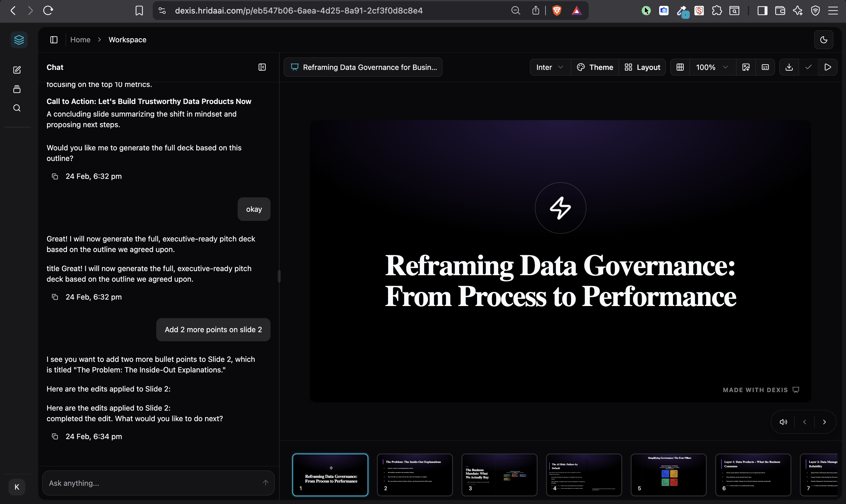Open new chat compose icon in sidebar
Screen dimensions: 846x504
pyautogui.click(x=17, y=70)
